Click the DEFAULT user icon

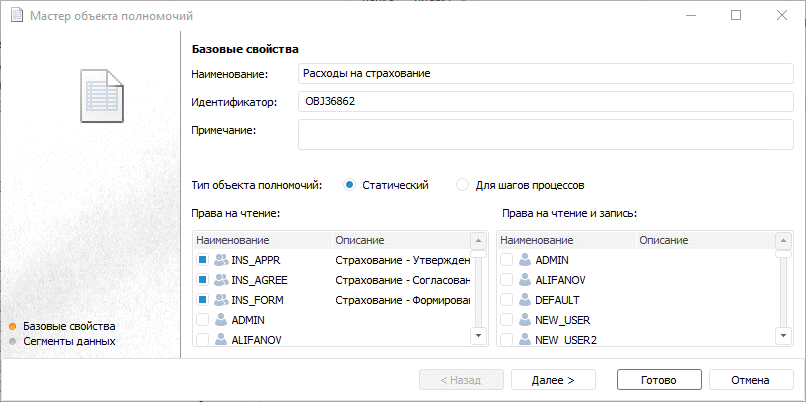coord(525,300)
